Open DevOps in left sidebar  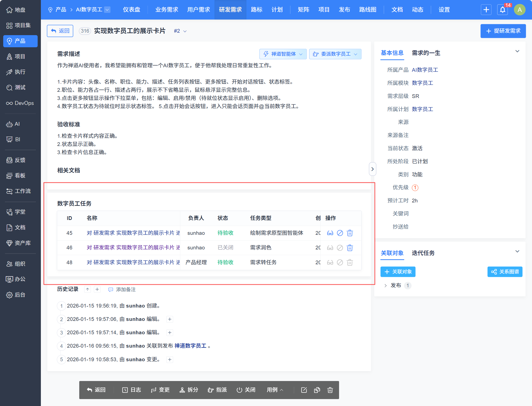[20, 103]
